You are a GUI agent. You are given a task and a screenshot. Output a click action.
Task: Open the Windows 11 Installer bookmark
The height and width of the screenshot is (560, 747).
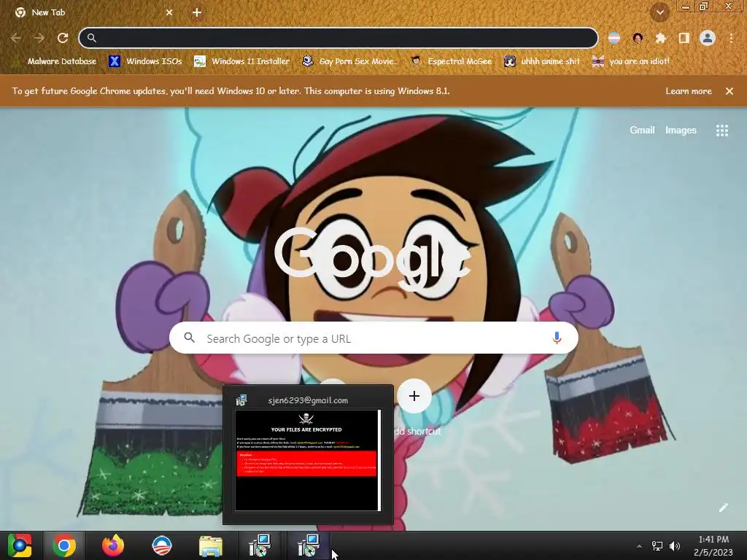(241, 61)
